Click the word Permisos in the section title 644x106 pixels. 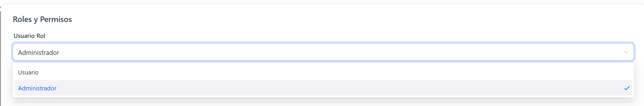click(x=56, y=19)
